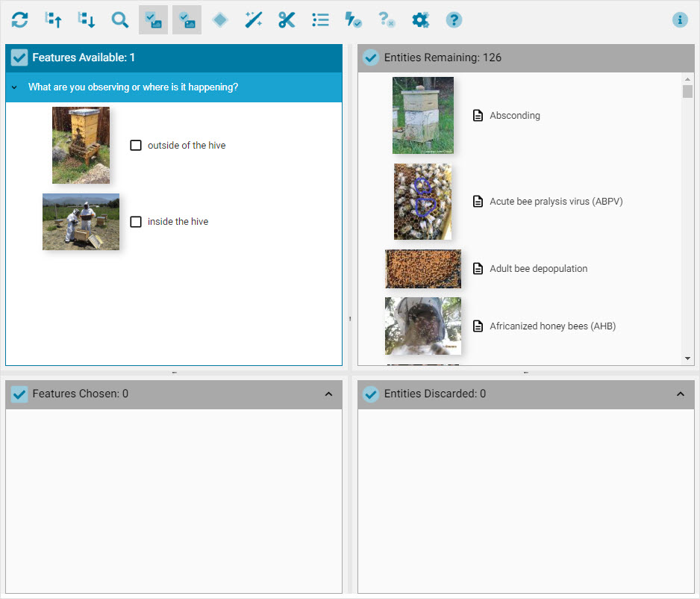Collapse the Entities Discarded panel chevron

coord(680,394)
